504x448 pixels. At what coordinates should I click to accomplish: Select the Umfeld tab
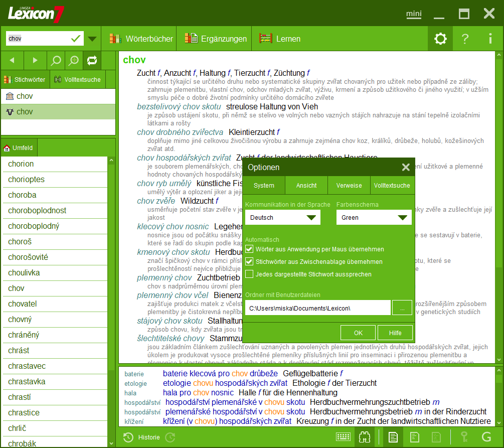point(19,147)
